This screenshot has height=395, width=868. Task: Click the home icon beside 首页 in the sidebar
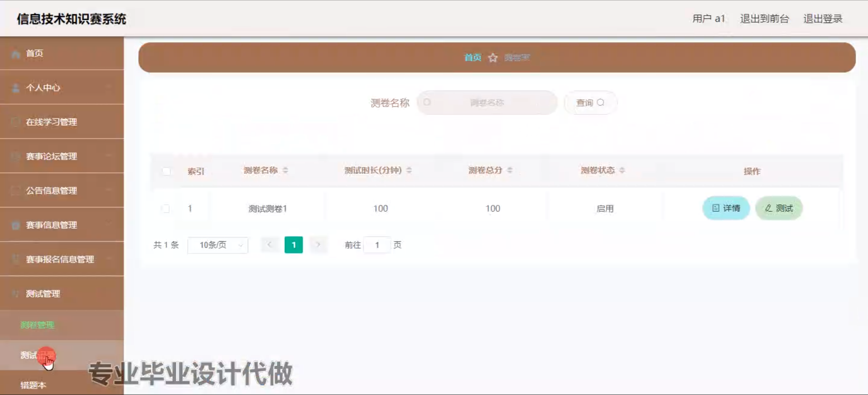[16, 54]
